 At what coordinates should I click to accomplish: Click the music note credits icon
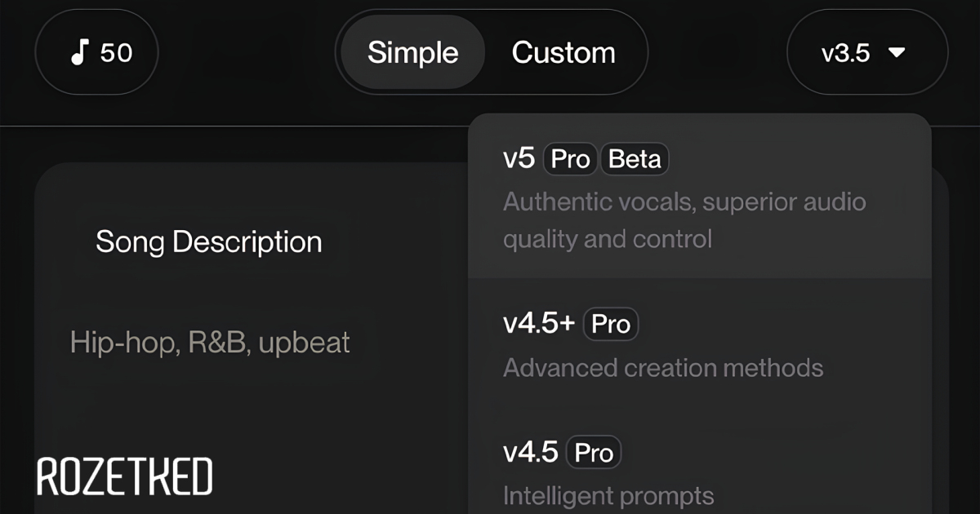78,53
